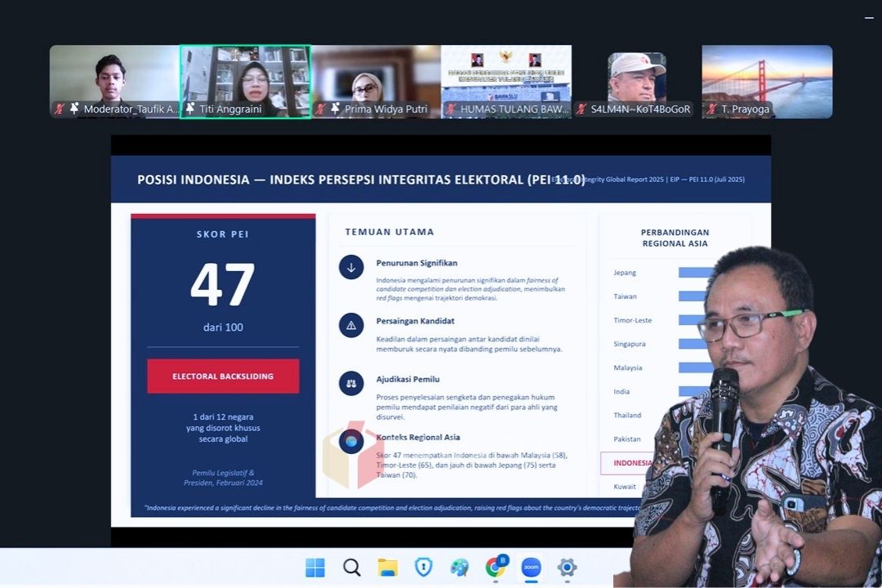Select the HUMAS TULANG BAW participant thumbnail
882x588 pixels.
click(506, 82)
